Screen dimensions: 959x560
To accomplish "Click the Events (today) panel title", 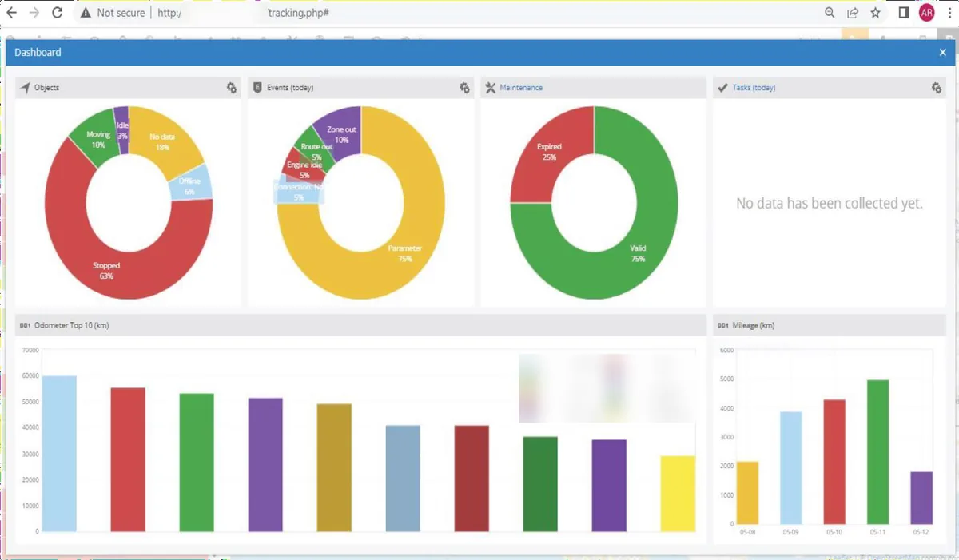I will (x=291, y=88).
